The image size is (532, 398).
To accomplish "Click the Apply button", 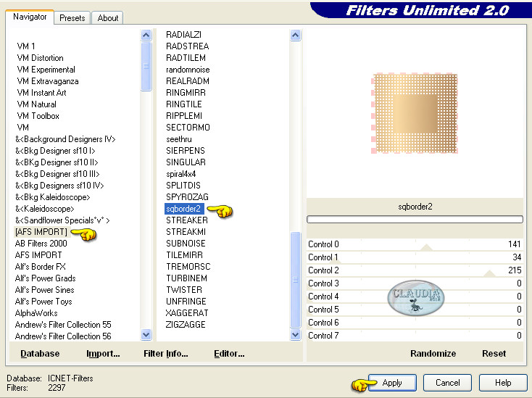I will (x=392, y=383).
